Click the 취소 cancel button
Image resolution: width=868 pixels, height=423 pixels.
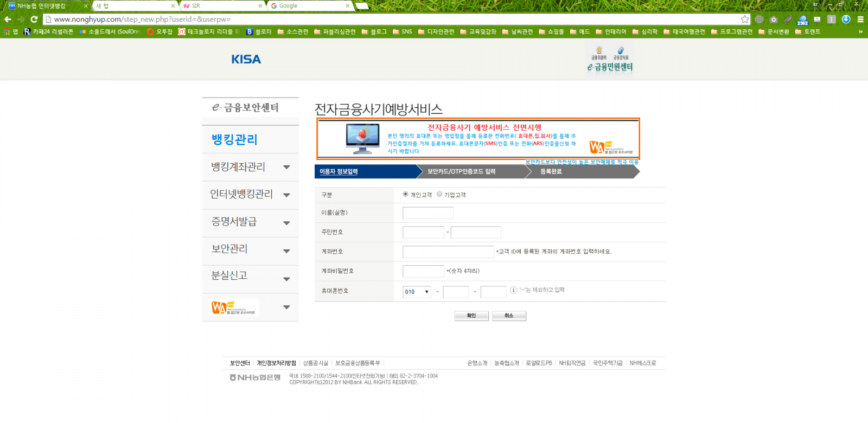click(x=509, y=316)
